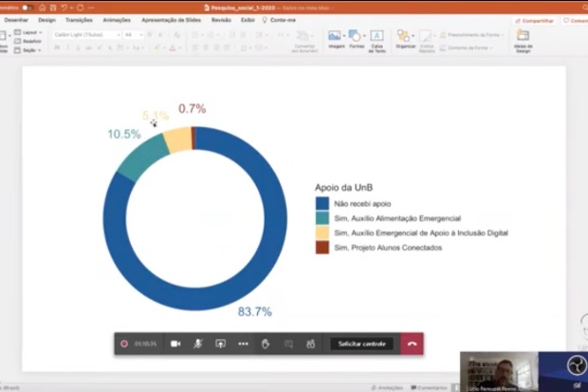Click the raise hand icon

tap(266, 344)
